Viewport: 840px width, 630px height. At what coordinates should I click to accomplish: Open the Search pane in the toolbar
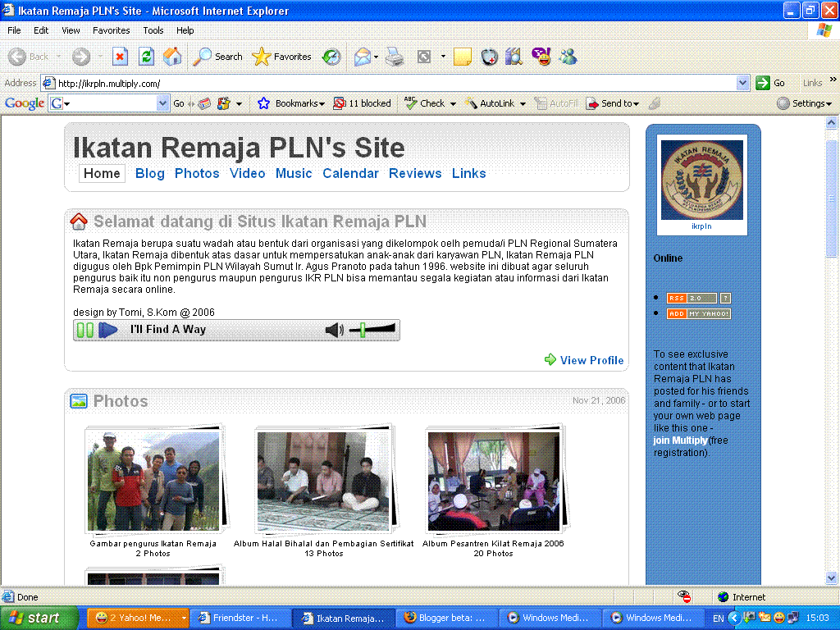(x=217, y=57)
